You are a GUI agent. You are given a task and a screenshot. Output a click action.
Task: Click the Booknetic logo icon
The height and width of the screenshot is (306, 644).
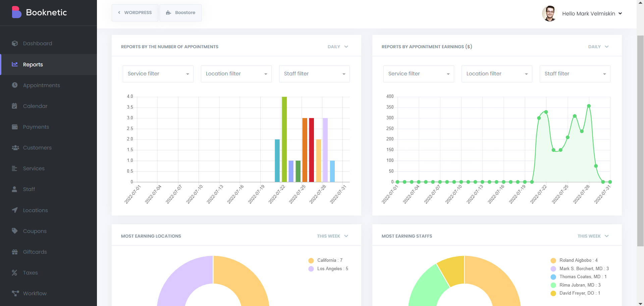click(x=16, y=12)
